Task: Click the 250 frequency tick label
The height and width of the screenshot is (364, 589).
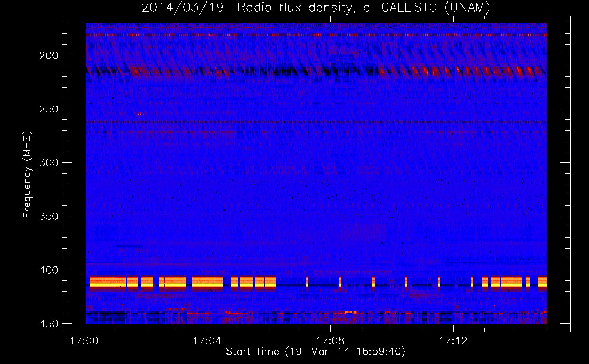Action: (49, 109)
